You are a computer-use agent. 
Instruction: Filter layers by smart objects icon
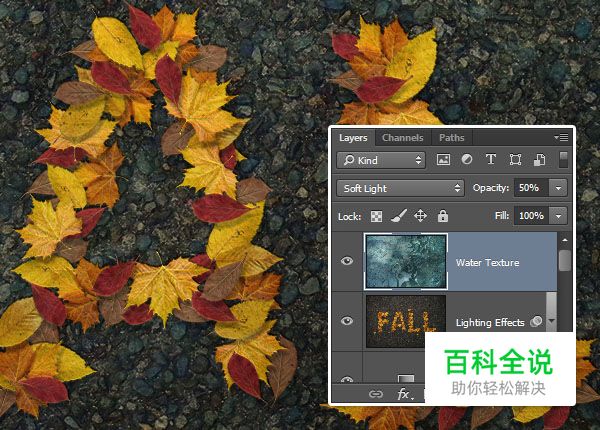[x=540, y=160]
